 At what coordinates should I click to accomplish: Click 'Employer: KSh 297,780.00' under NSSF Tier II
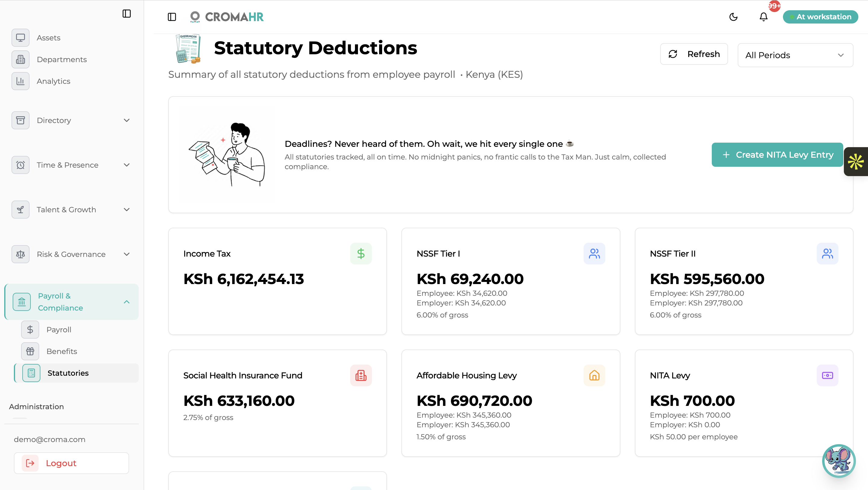(x=696, y=303)
